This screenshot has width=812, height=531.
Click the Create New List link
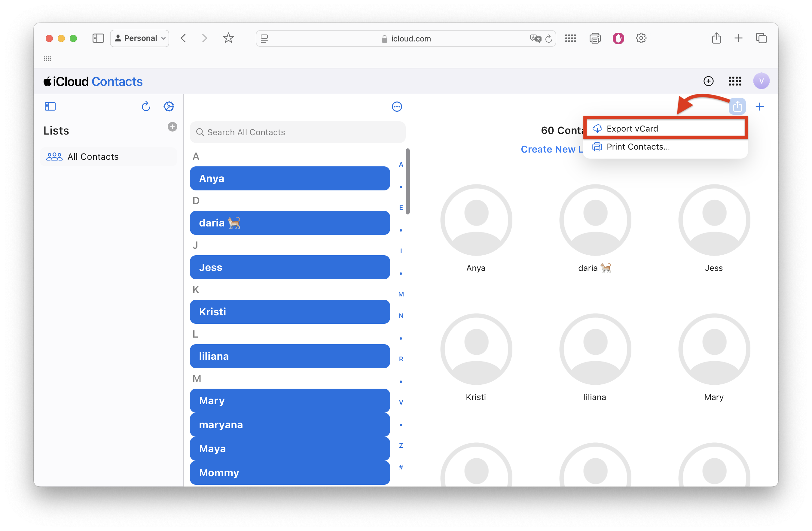coord(552,149)
